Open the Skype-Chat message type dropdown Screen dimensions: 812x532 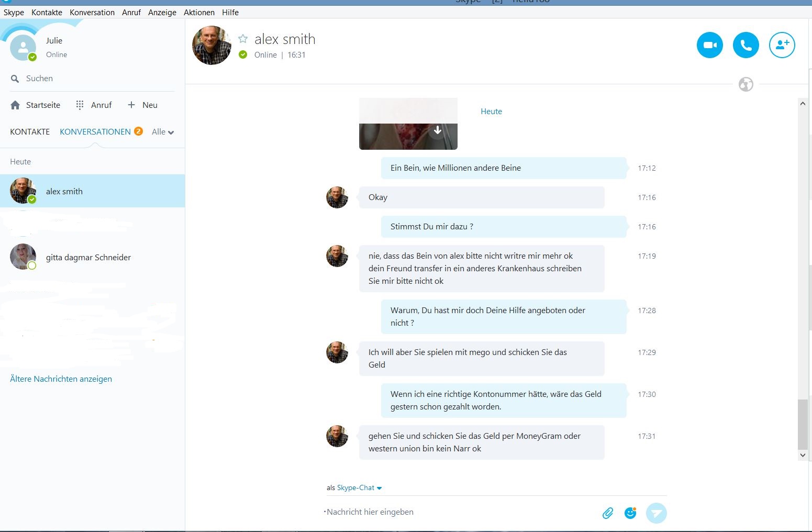tap(359, 488)
